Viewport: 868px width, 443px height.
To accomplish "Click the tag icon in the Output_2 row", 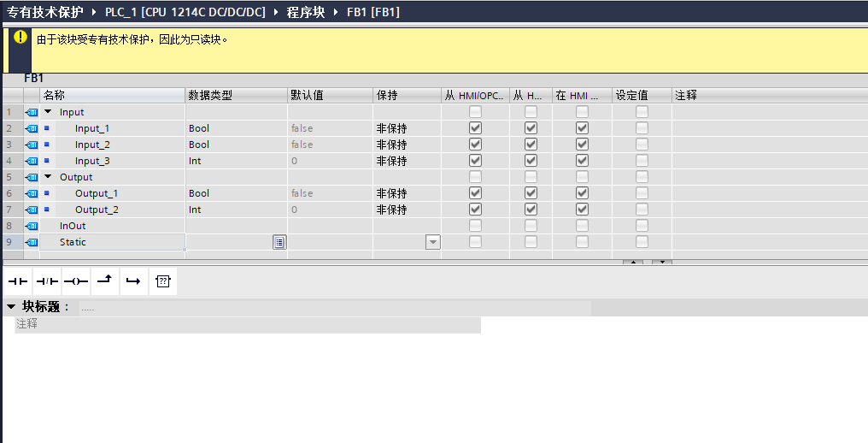I will click(32, 210).
